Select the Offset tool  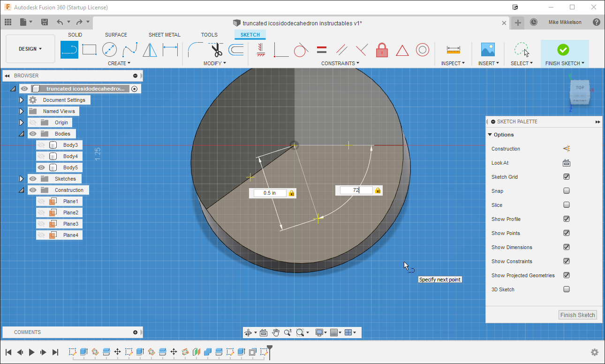(236, 49)
